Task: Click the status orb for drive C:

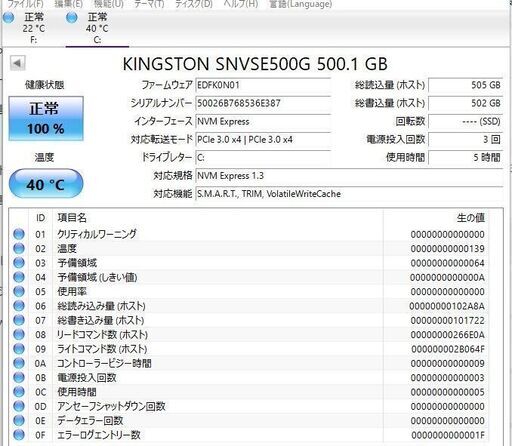Action: pyautogui.click(x=72, y=17)
